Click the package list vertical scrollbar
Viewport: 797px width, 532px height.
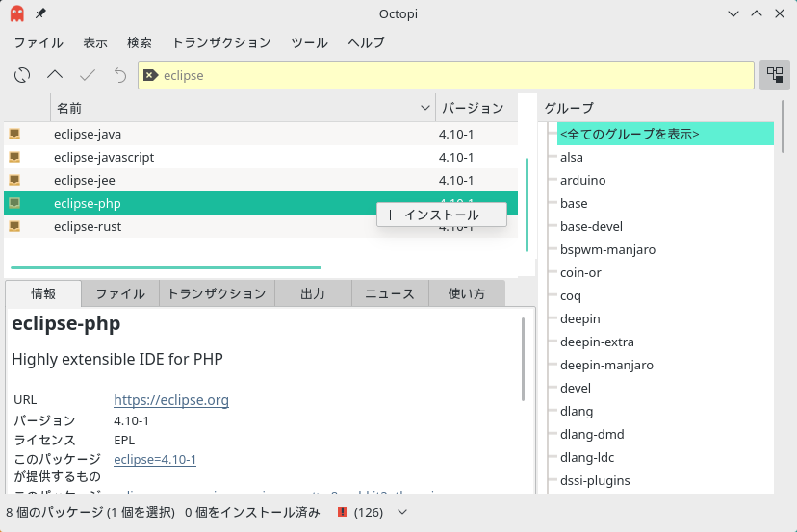coord(527,205)
